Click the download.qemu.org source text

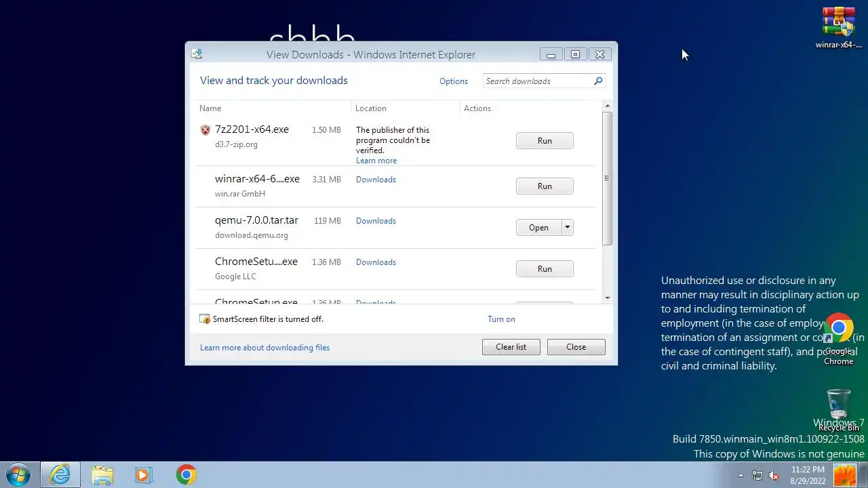(252, 235)
